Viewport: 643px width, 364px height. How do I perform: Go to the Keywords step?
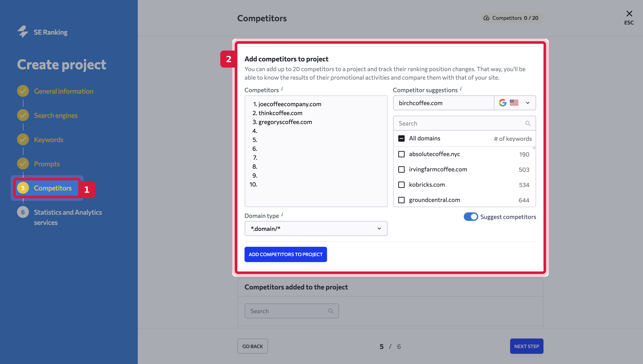click(x=48, y=140)
